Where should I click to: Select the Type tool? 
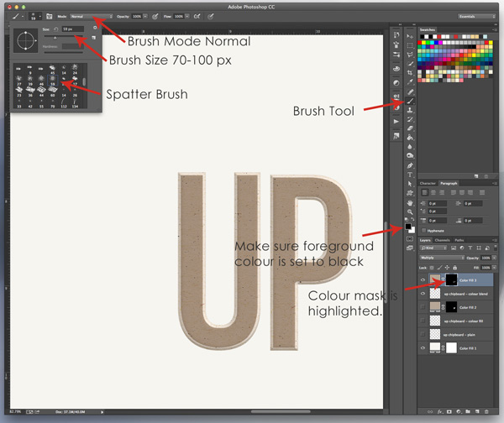[412, 174]
